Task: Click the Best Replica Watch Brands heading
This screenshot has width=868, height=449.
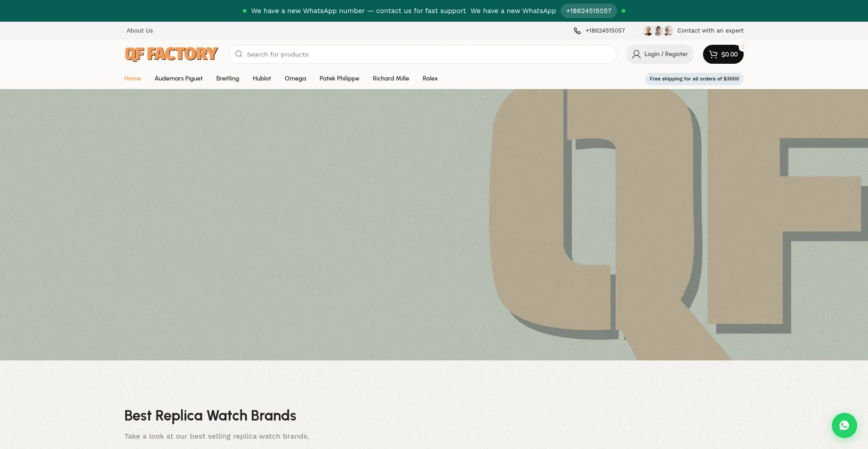Action: (210, 416)
